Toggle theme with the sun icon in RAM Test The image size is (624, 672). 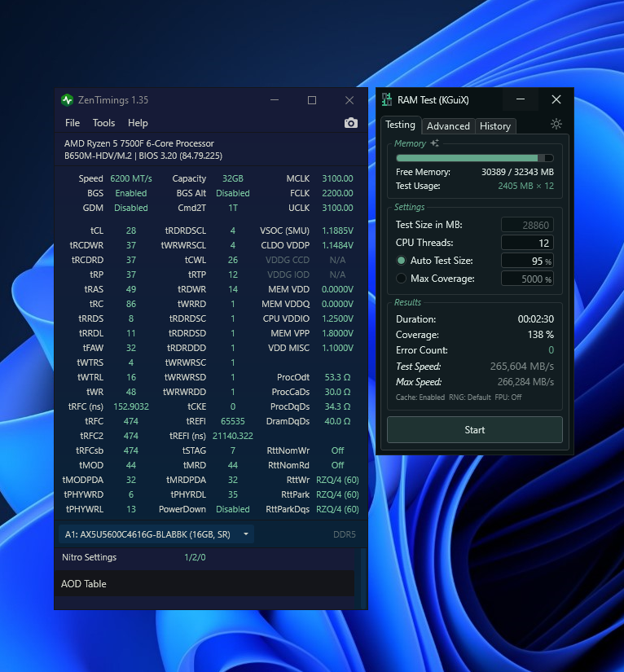[556, 125]
